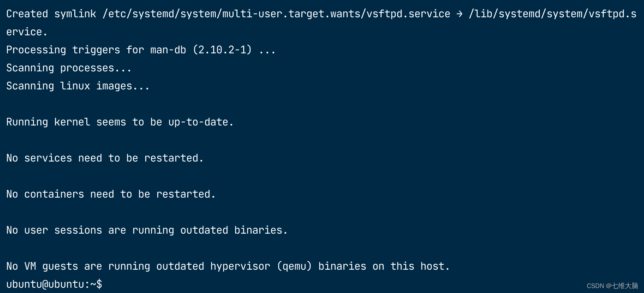Click the vsftpd.service symlink source path
The height and width of the screenshot is (293, 644).
pos(276,14)
